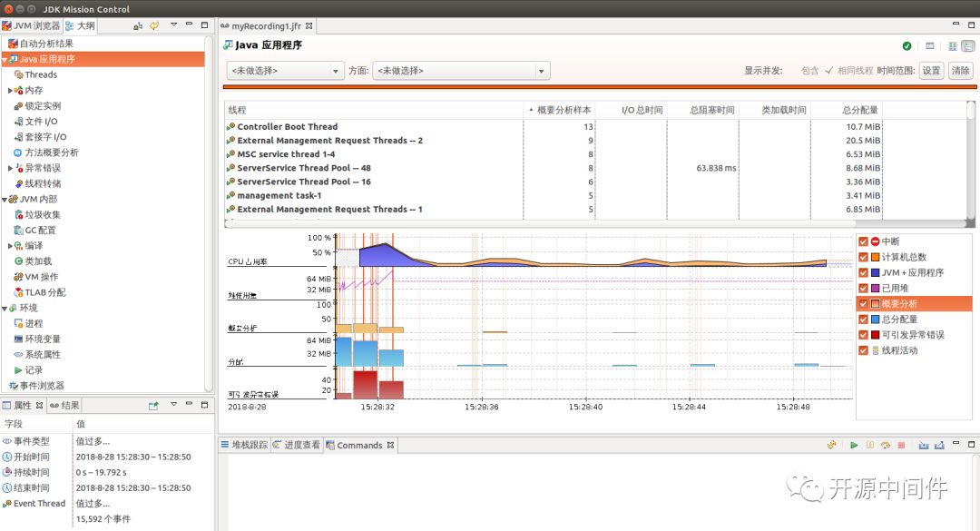
Task: Click the 设置 time range button
Action: (931, 71)
